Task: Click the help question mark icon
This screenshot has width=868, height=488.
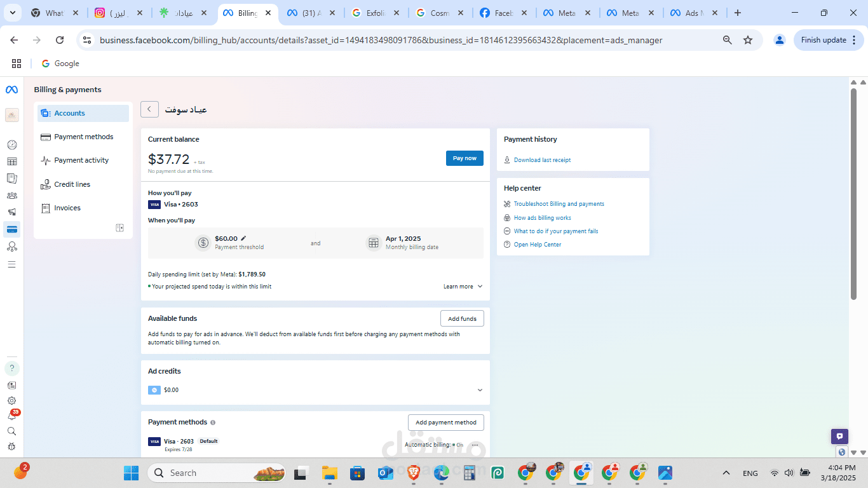Action: (11, 369)
